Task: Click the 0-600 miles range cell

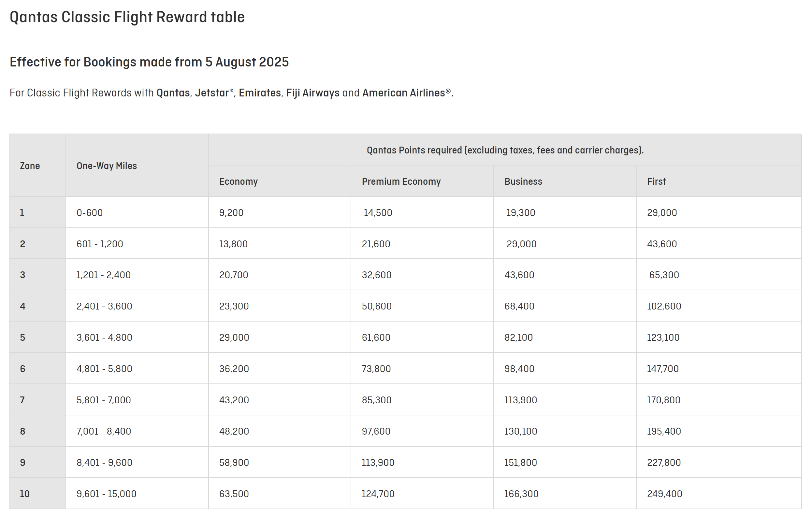Action: pos(90,213)
